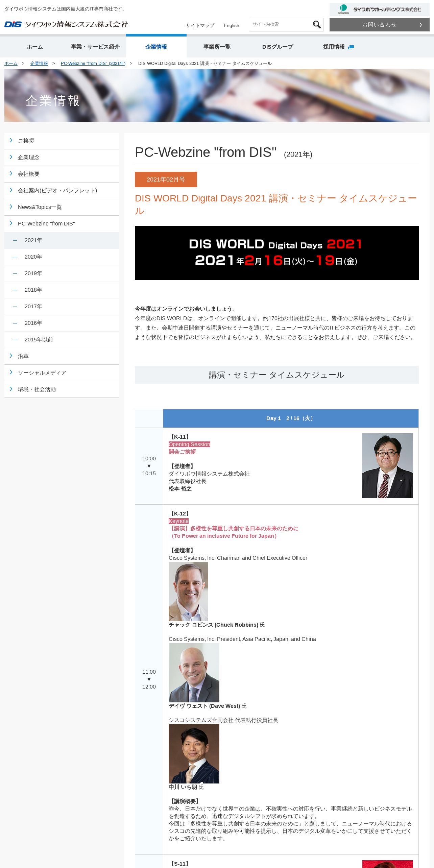The height and width of the screenshot is (868, 434).
Task: Open the Daiwabo Holdings logo banner
Action: pos(379,9)
